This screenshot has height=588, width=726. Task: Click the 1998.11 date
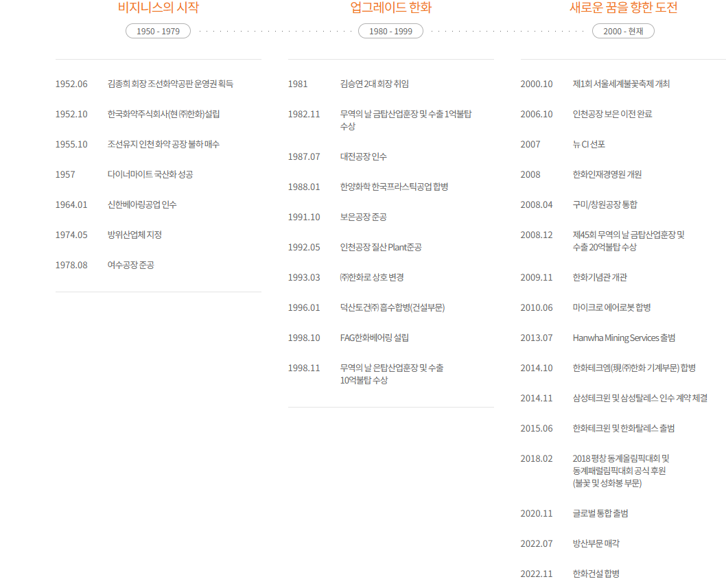coord(304,368)
